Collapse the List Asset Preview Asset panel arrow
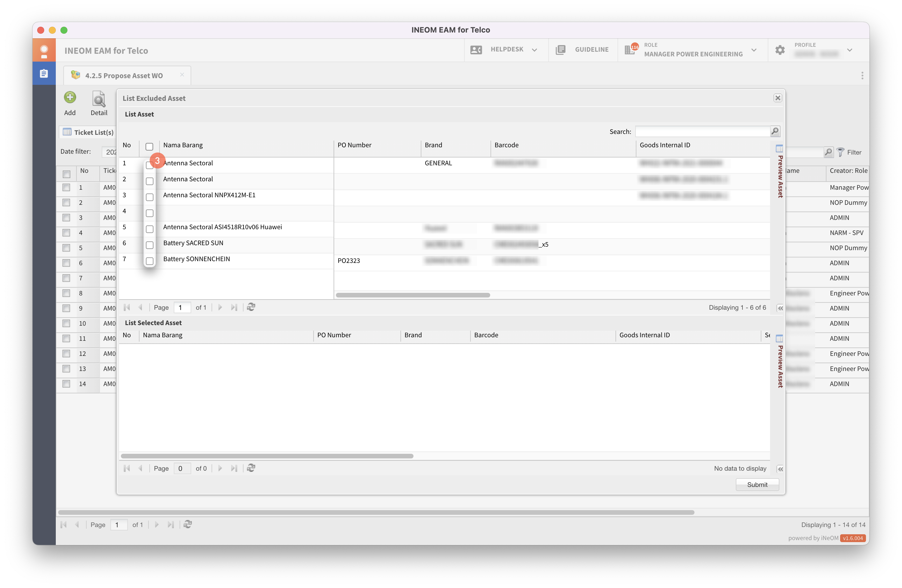The width and height of the screenshot is (902, 588). (780, 308)
